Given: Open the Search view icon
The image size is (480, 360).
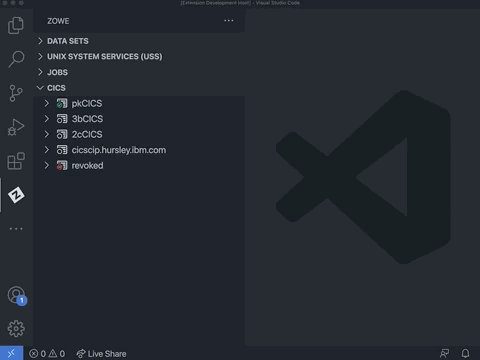Looking at the screenshot, I should click(16, 59).
